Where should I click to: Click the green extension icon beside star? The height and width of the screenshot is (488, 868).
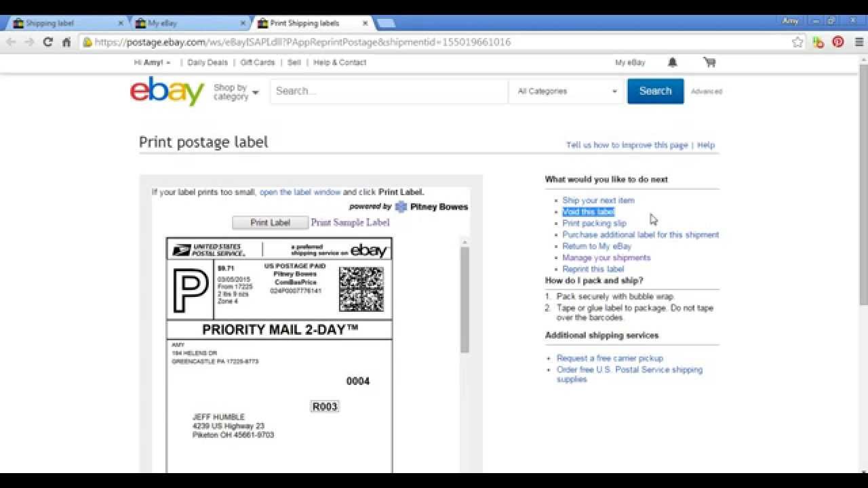point(818,42)
